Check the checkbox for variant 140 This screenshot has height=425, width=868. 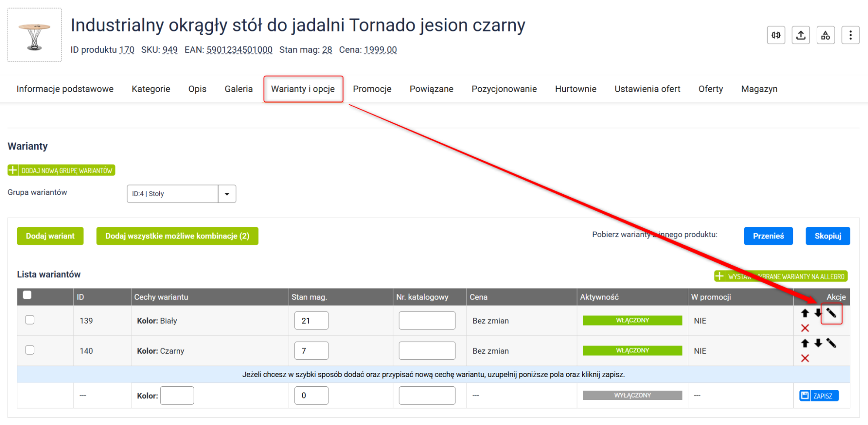click(30, 350)
